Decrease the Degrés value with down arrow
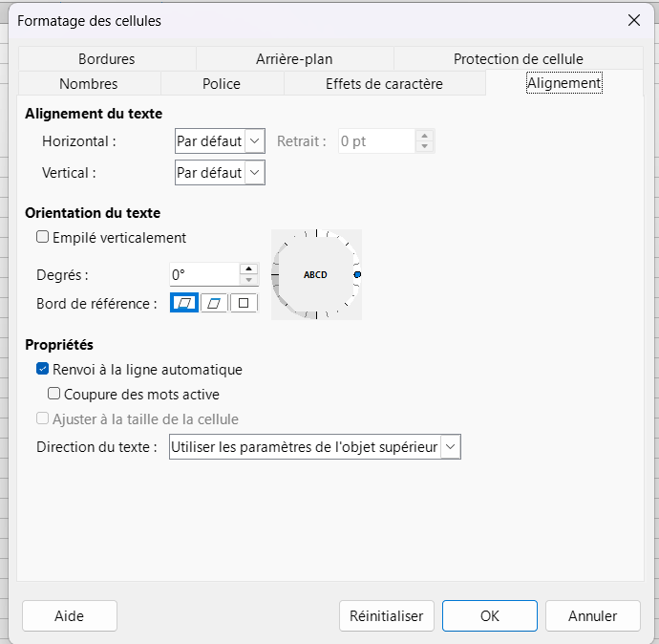The height and width of the screenshot is (644, 659). tap(248, 280)
